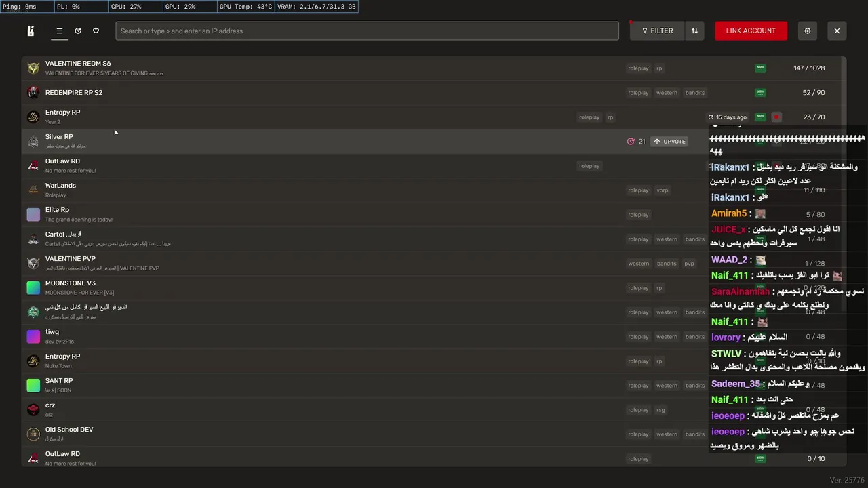Click the LINK ACCOUNT button
The height and width of the screenshot is (488, 868).
751,30
